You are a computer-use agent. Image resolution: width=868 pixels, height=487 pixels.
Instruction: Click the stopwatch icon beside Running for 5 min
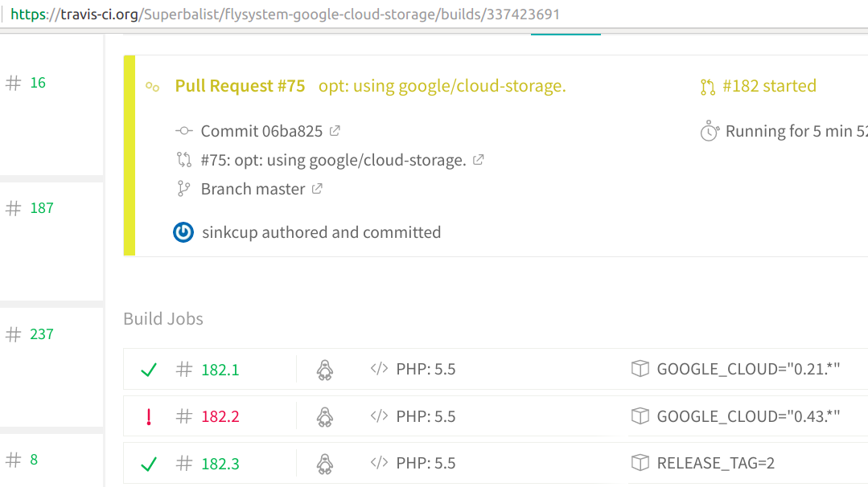tap(709, 130)
